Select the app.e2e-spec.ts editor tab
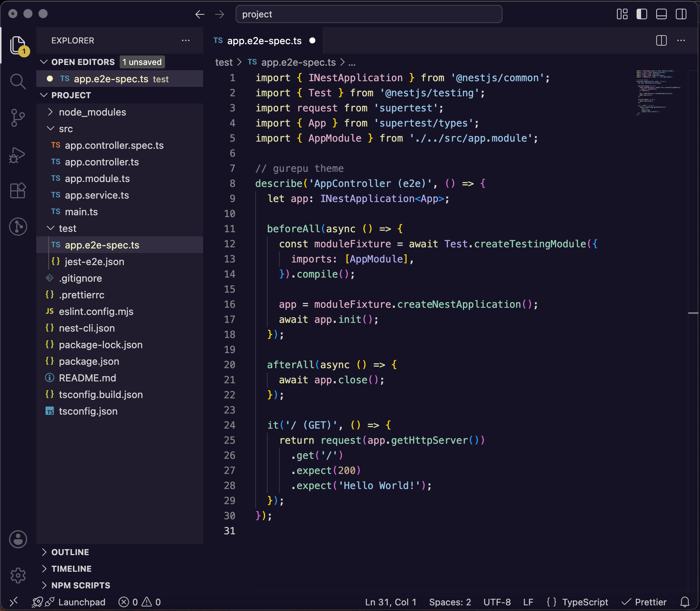The height and width of the screenshot is (611, 700). (x=263, y=40)
